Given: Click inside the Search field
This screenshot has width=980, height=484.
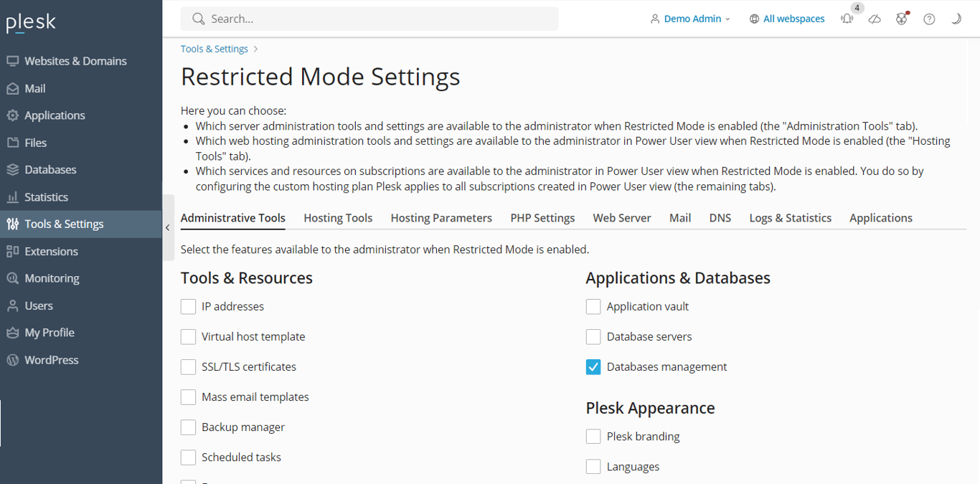Looking at the screenshot, I should pos(369,19).
